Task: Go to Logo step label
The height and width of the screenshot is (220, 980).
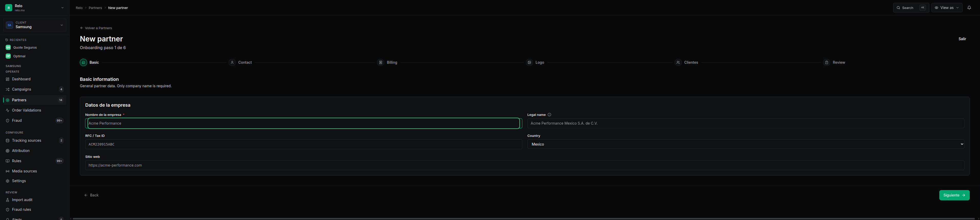Action: click(539, 62)
